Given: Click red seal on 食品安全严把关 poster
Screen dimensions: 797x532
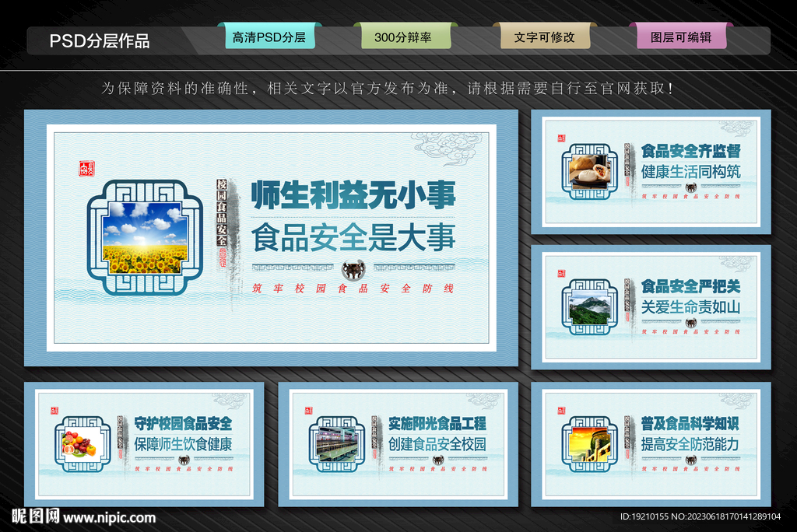Looking at the screenshot, I should click(561, 273).
